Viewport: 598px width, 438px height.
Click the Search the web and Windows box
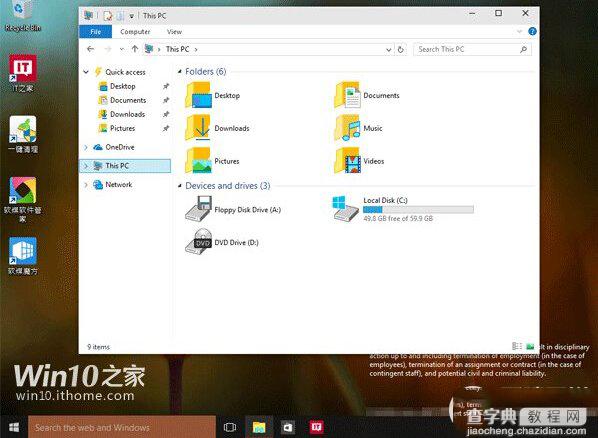122,427
